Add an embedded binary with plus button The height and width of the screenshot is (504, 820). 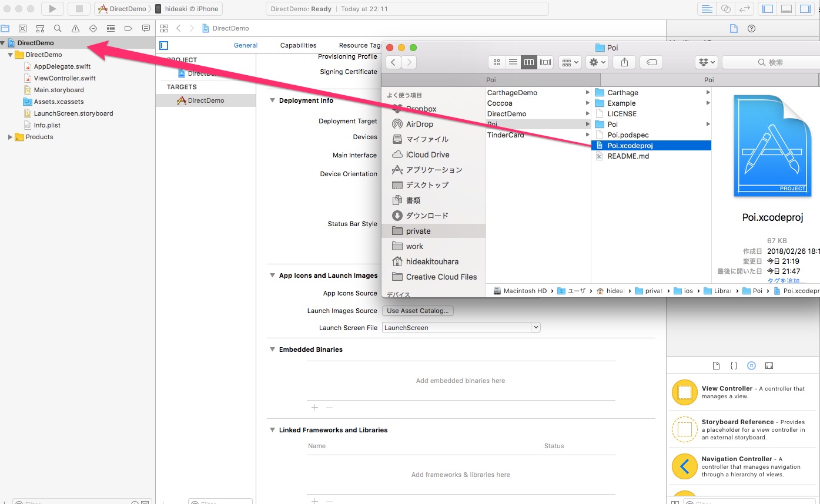click(314, 408)
